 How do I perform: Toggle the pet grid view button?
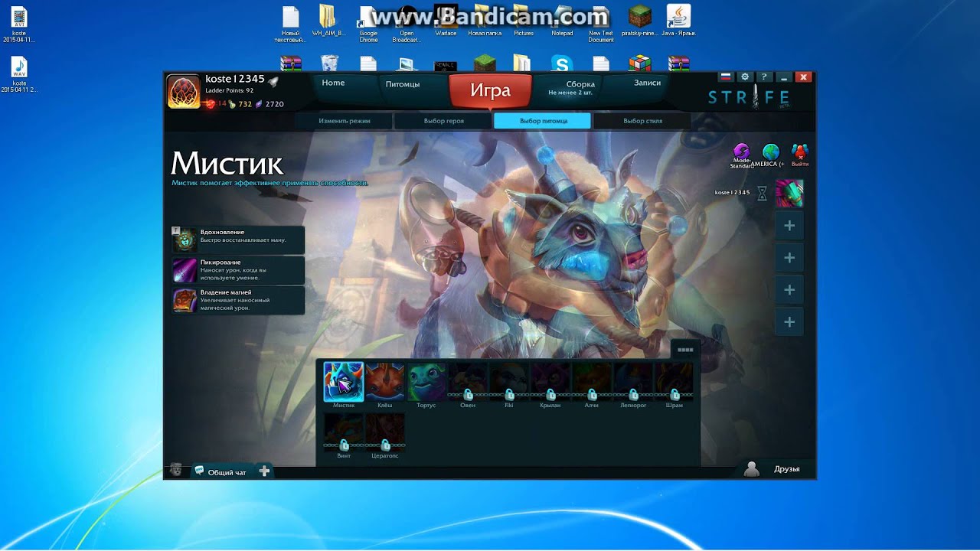(x=685, y=350)
